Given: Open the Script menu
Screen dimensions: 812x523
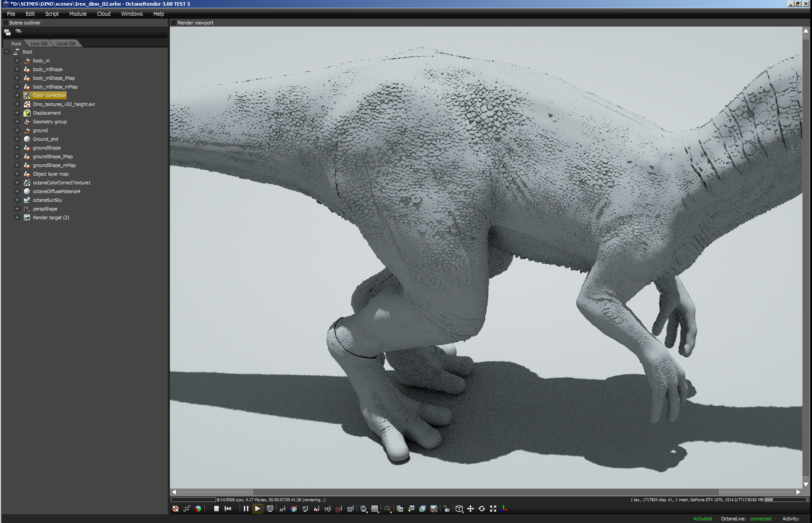Looking at the screenshot, I should click(x=52, y=14).
